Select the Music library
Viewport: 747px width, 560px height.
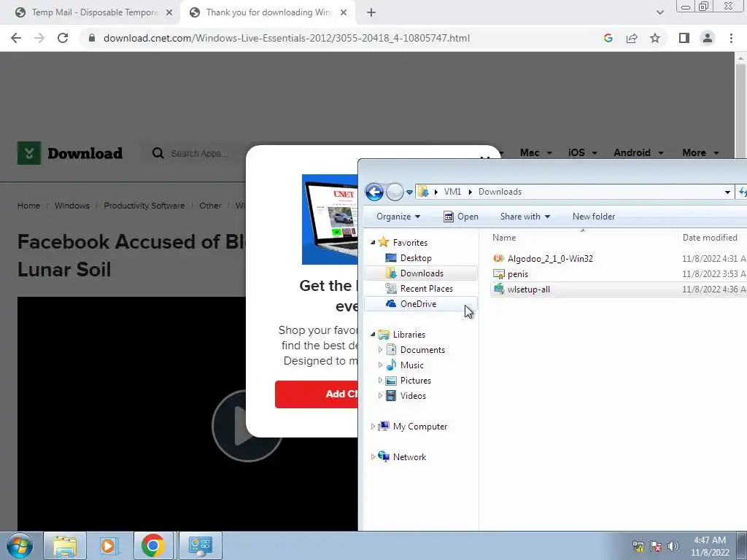pos(411,365)
